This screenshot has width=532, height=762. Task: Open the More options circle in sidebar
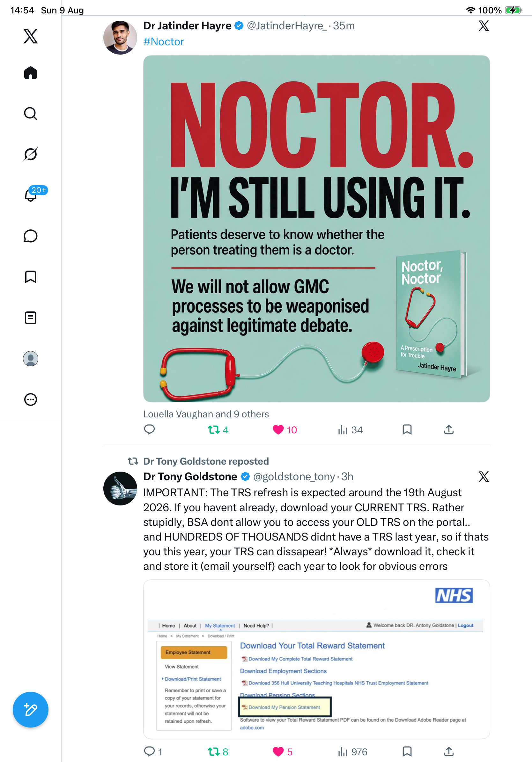[x=31, y=399]
